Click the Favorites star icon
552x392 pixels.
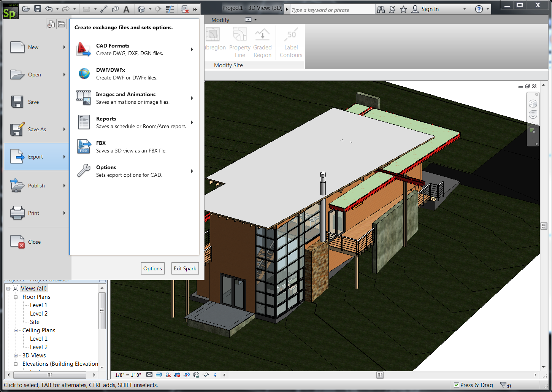404,9
